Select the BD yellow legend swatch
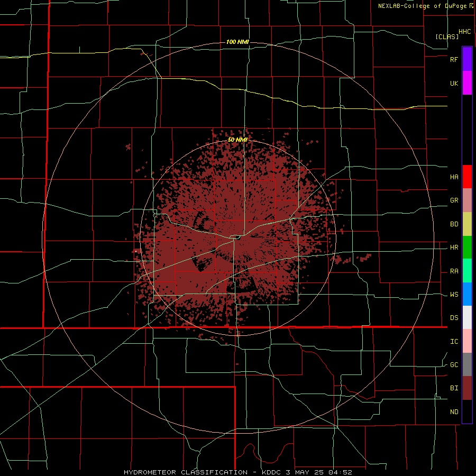The image size is (476, 476). coord(467,224)
